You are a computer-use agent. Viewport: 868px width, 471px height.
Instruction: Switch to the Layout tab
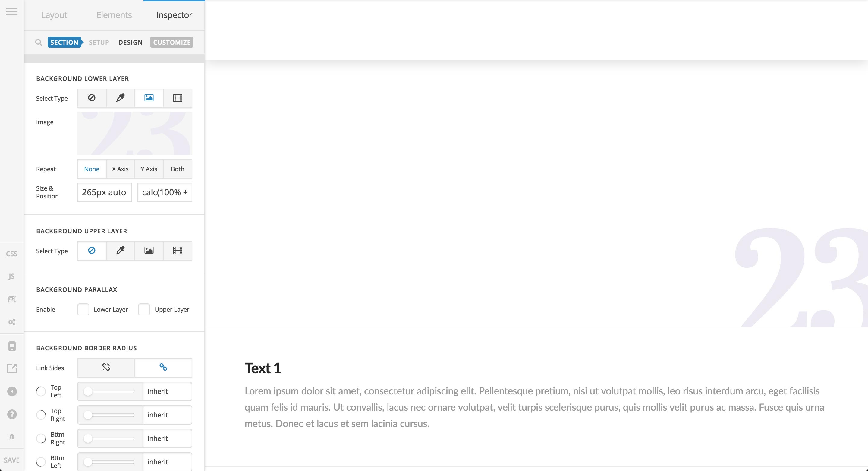click(x=54, y=14)
